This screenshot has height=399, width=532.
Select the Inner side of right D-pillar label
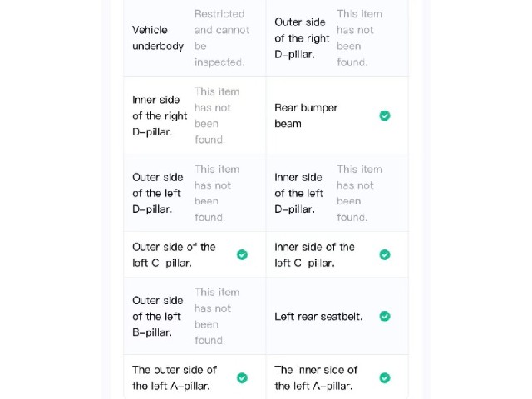pyautogui.click(x=160, y=116)
